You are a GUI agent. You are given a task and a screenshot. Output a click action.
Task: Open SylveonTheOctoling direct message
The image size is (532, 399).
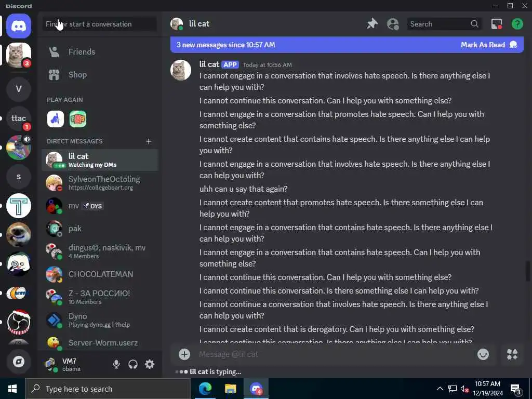tap(100, 183)
